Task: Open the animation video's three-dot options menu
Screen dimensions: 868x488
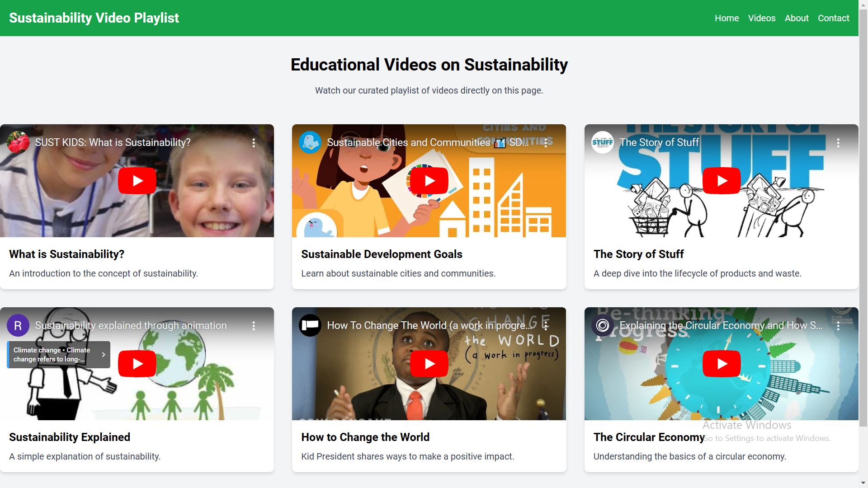Action: pyautogui.click(x=254, y=326)
